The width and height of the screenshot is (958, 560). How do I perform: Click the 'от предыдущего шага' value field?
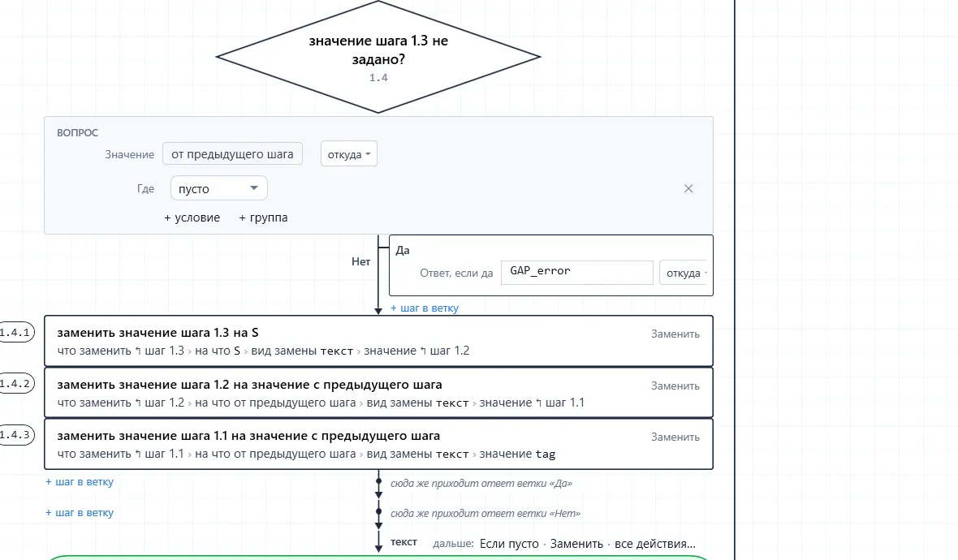[x=232, y=154]
